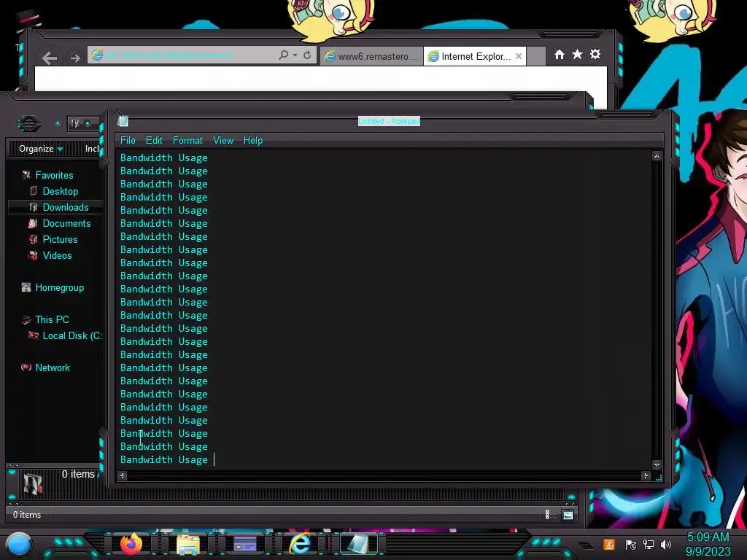This screenshot has height=560, width=747.
Task: Click the This PC icon in sidebar
Action: 26,319
